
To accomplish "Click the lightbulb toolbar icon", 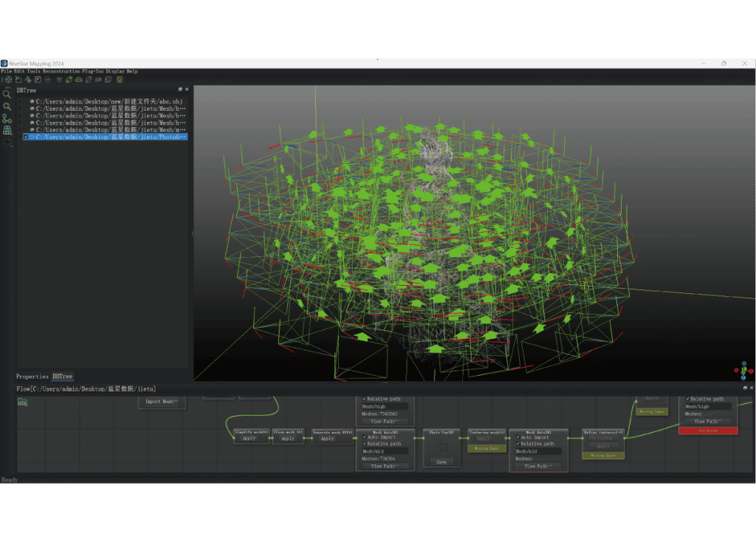I will [x=120, y=80].
